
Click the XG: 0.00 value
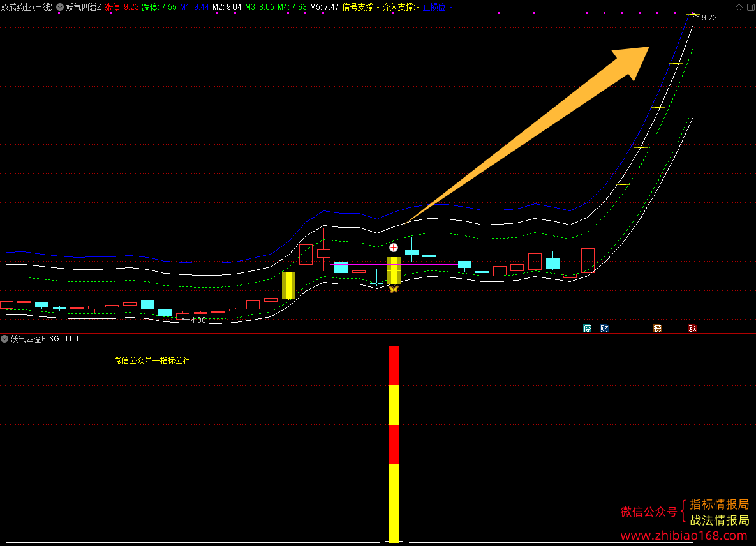64,339
